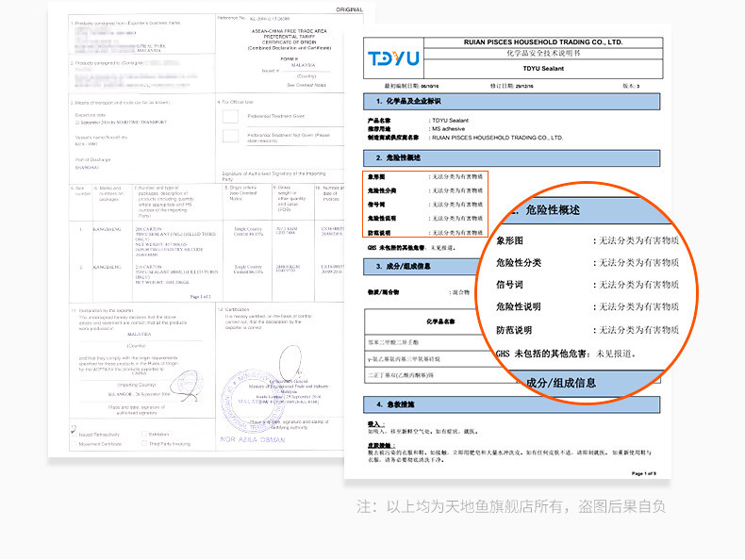Click the Port of Discharge label
The height and width of the screenshot is (560, 745).
click(92, 159)
